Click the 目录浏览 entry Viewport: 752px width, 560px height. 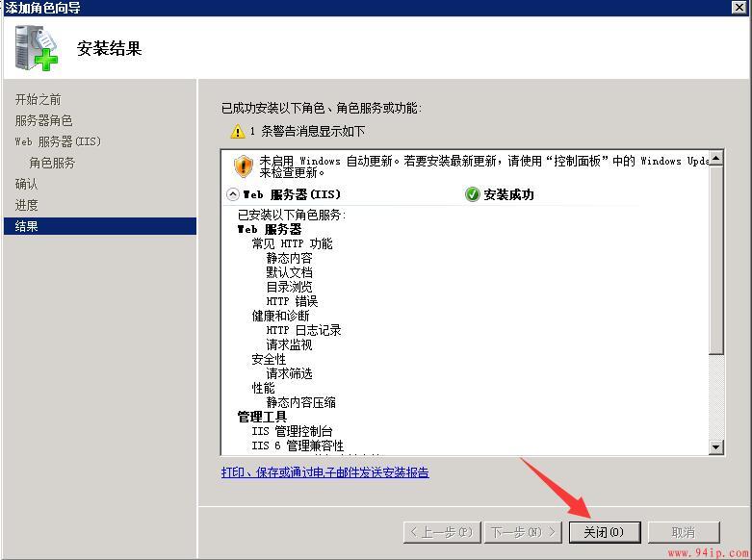pyautogui.click(x=289, y=287)
